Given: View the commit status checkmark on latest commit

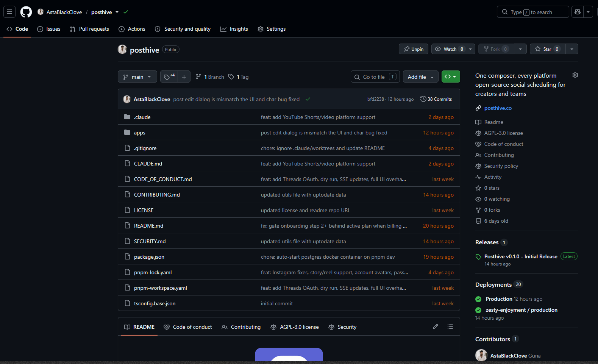Looking at the screenshot, I should pyautogui.click(x=308, y=99).
